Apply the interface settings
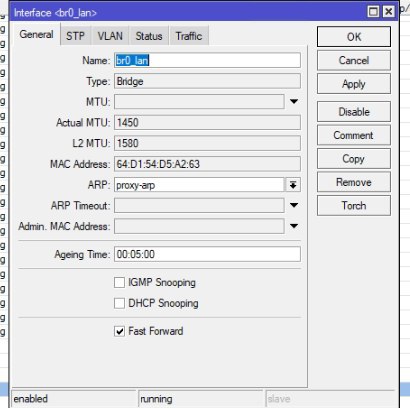 (354, 84)
